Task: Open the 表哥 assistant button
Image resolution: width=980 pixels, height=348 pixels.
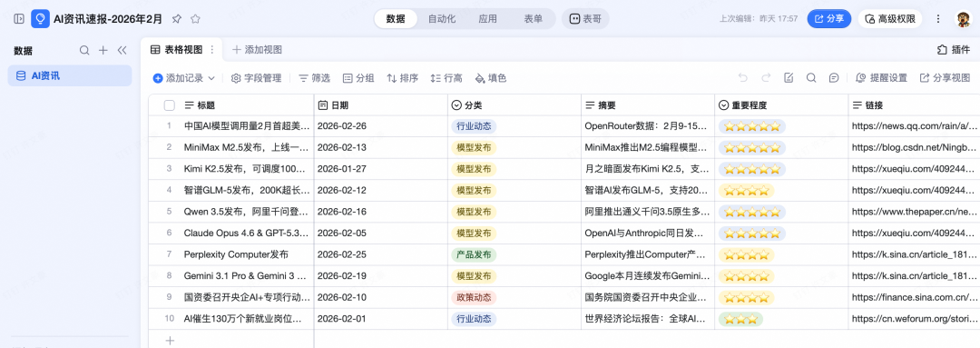Action: tap(585, 19)
